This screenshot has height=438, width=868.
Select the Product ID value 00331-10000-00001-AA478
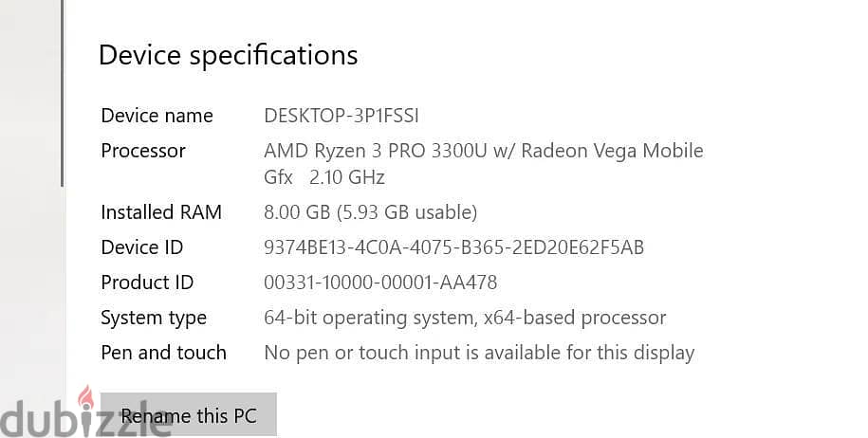(380, 283)
